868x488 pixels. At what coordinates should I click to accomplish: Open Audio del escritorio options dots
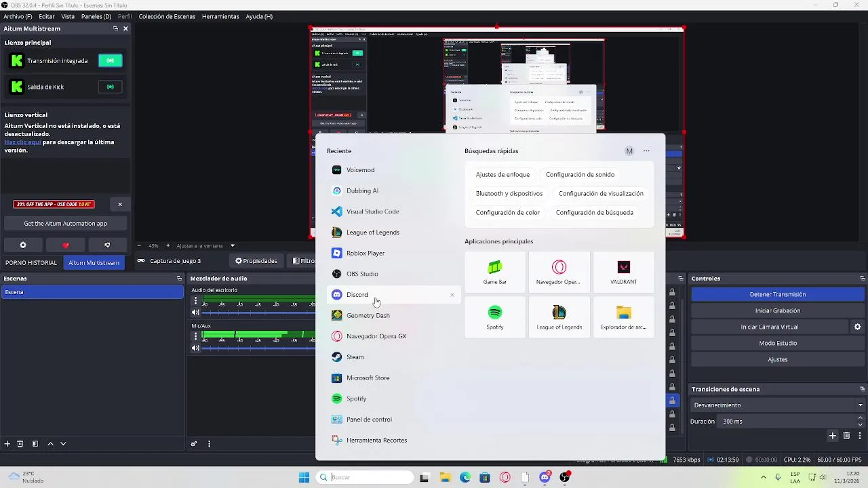[x=196, y=300]
